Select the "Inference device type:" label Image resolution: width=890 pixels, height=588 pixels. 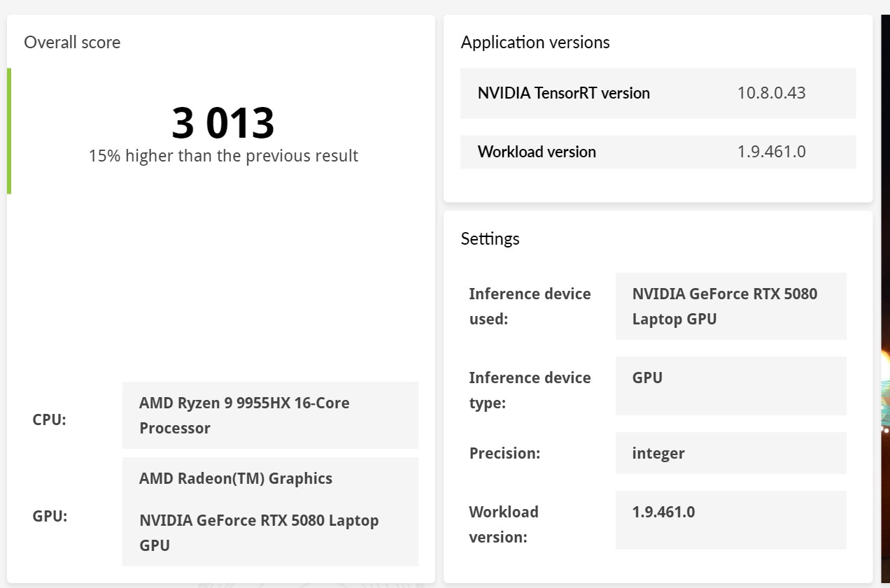(x=530, y=390)
